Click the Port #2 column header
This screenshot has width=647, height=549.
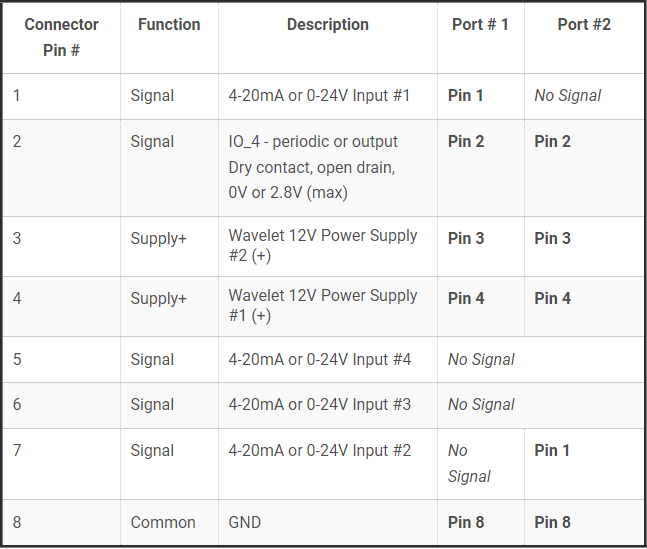click(584, 24)
